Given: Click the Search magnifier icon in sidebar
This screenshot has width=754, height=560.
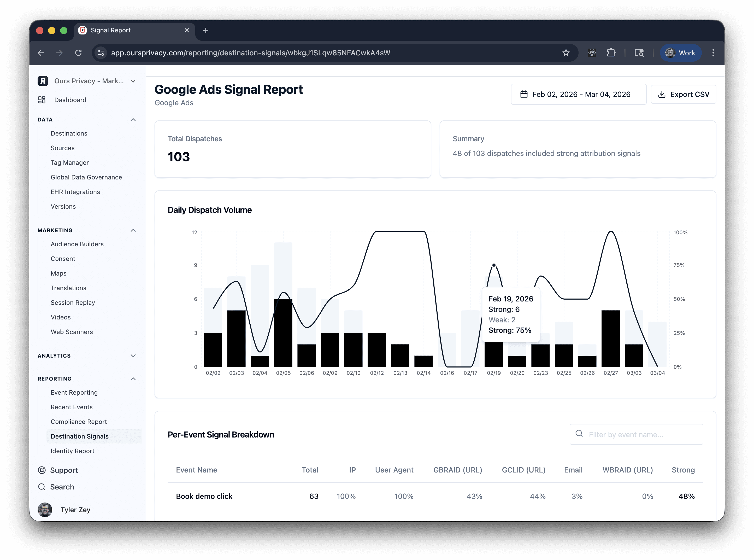Looking at the screenshot, I should tap(42, 487).
